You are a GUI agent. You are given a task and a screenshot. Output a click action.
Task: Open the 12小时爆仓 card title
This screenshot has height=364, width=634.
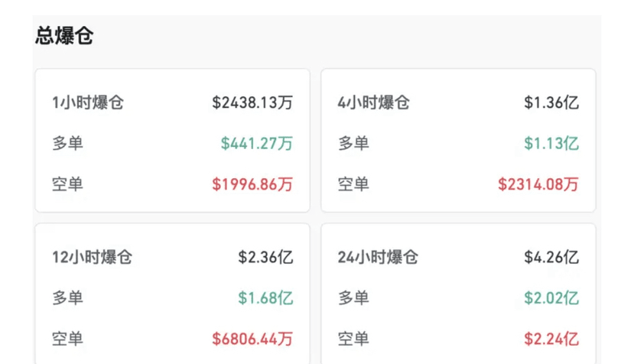tap(93, 257)
